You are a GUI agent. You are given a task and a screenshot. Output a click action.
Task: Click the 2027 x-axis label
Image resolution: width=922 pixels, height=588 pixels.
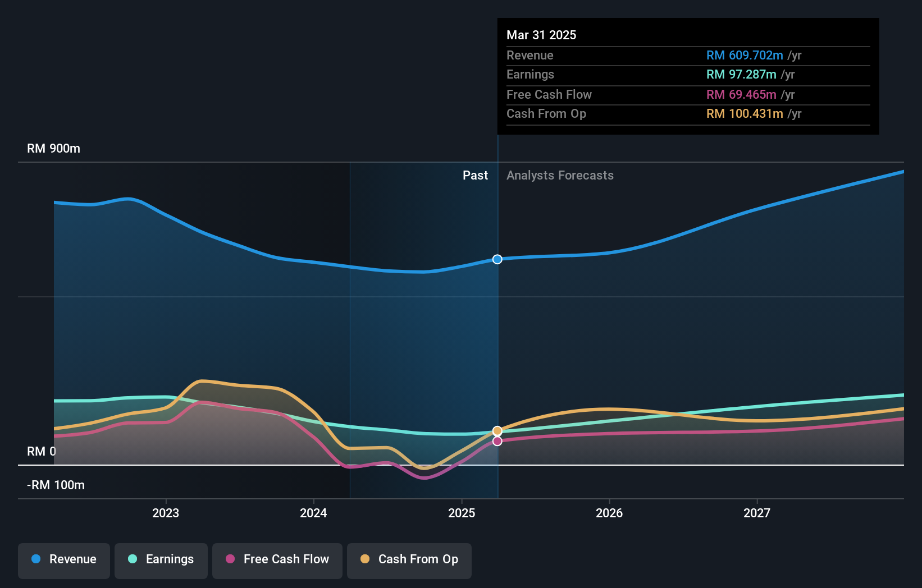757,513
